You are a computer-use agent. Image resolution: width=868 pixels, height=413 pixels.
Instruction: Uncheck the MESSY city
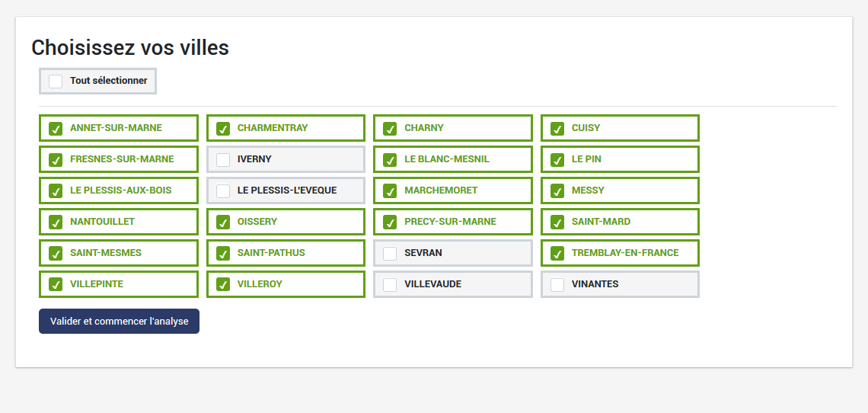pos(557,191)
